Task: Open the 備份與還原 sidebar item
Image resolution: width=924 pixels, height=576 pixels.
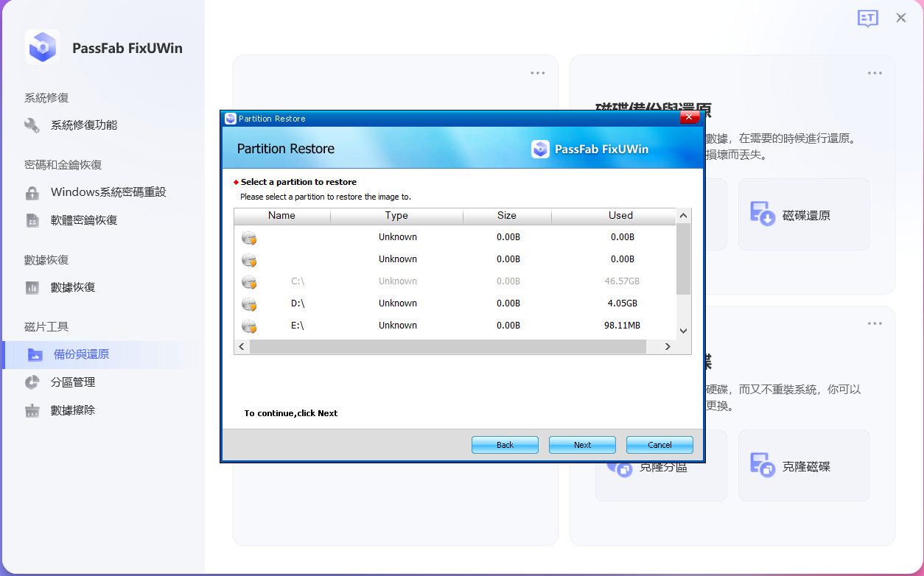Action: 81,354
